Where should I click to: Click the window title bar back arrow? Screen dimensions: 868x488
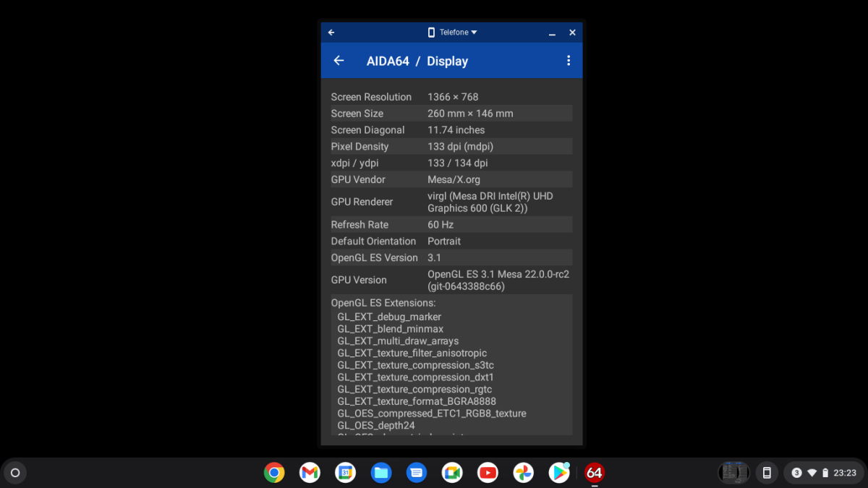pos(331,33)
